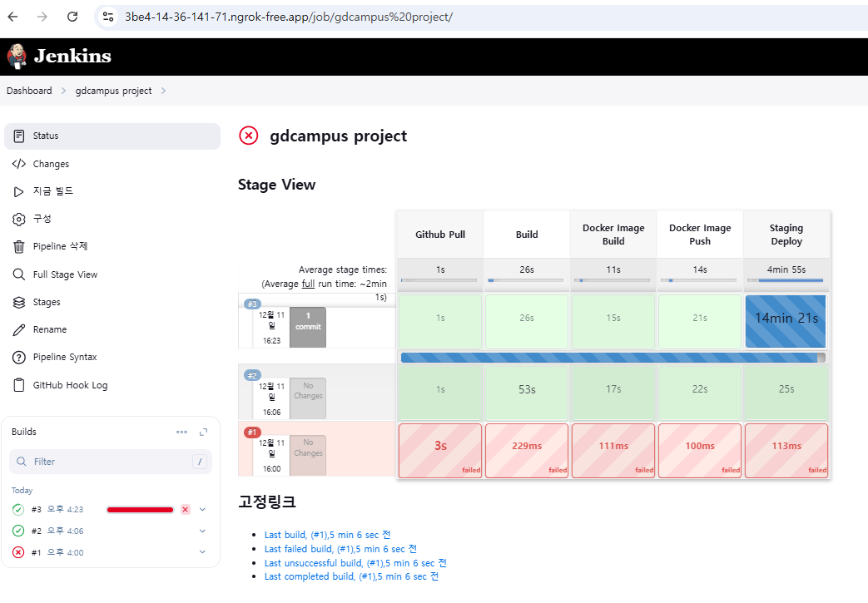Reload the page with refresh icon
This screenshot has width=868, height=603.
pos(72,17)
